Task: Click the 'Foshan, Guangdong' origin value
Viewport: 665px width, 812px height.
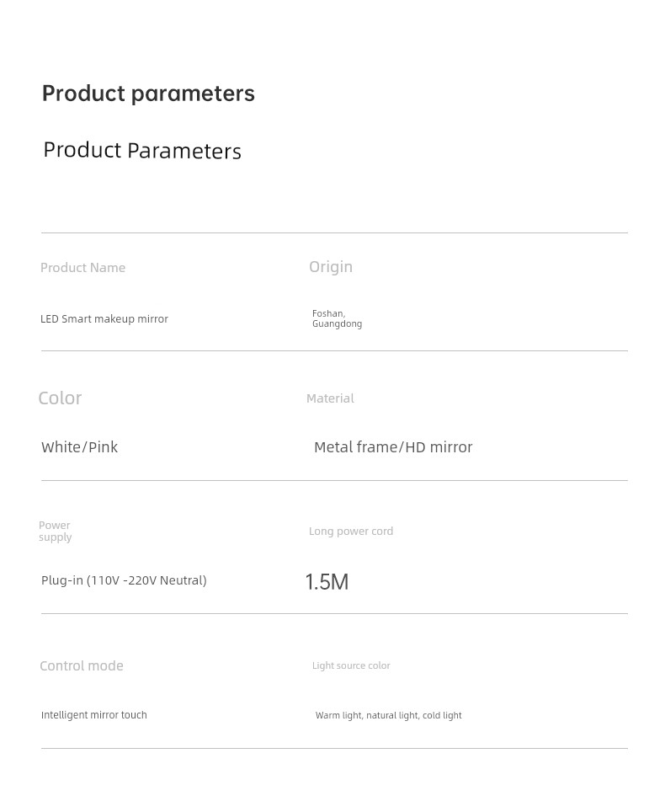Action: tap(337, 318)
